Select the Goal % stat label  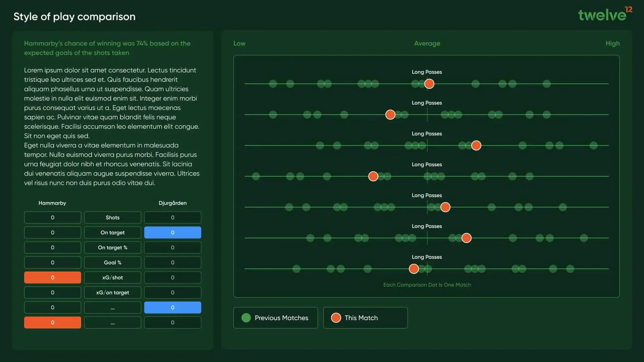[112, 262]
